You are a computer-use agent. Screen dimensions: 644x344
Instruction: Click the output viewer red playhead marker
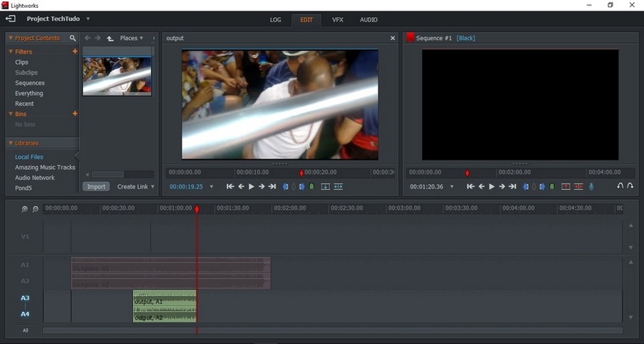click(x=302, y=173)
